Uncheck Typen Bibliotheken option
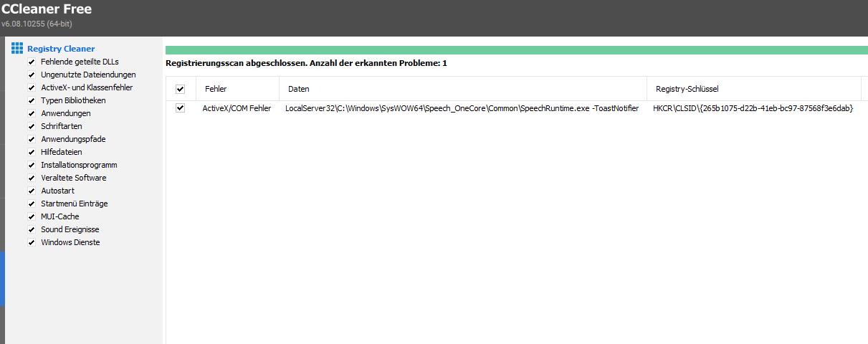 tap(31, 100)
